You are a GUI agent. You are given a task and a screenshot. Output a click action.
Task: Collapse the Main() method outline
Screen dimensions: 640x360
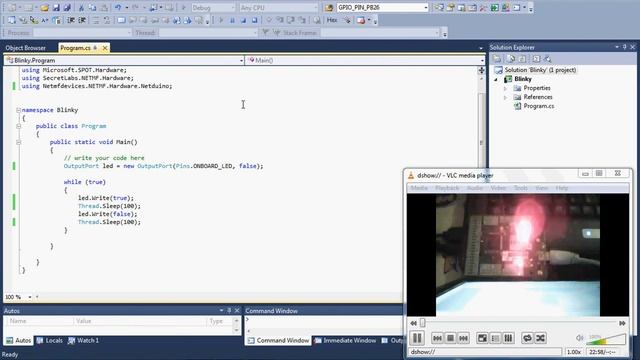click(x=18, y=142)
